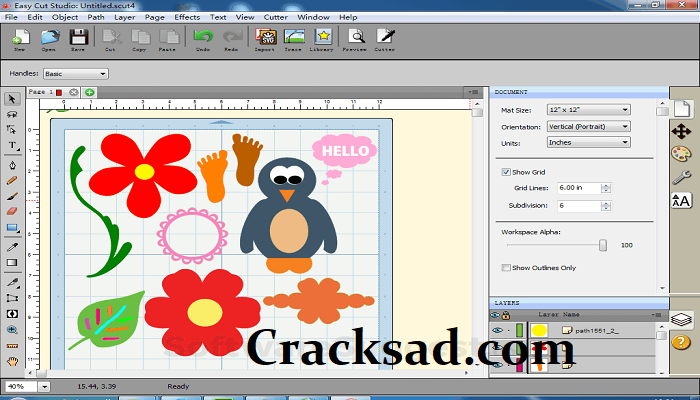Open the Effects menu
This screenshot has height=400, width=700.
(187, 17)
